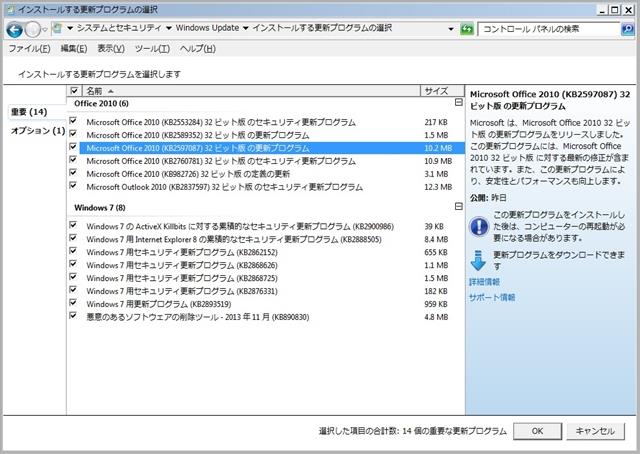Uncheck the KB2862152 Windows 7 security update checkbox
The image size is (640, 454).
pos(73,251)
